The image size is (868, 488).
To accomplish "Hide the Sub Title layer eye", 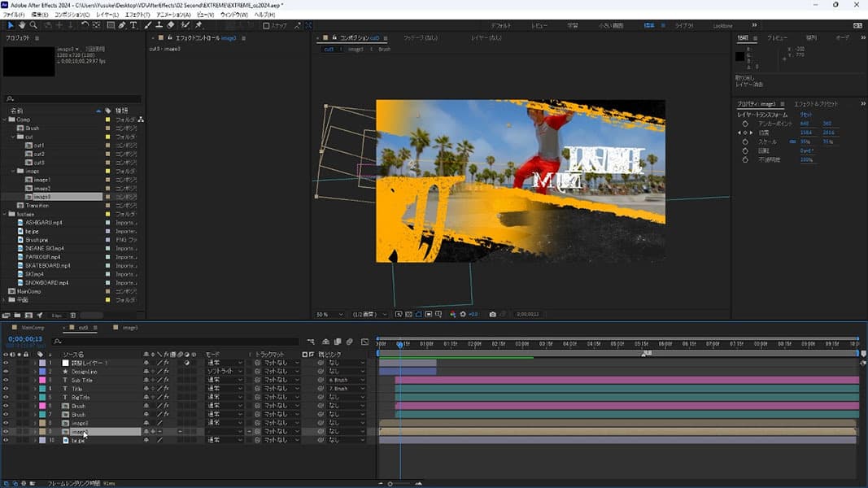I will 6,380.
